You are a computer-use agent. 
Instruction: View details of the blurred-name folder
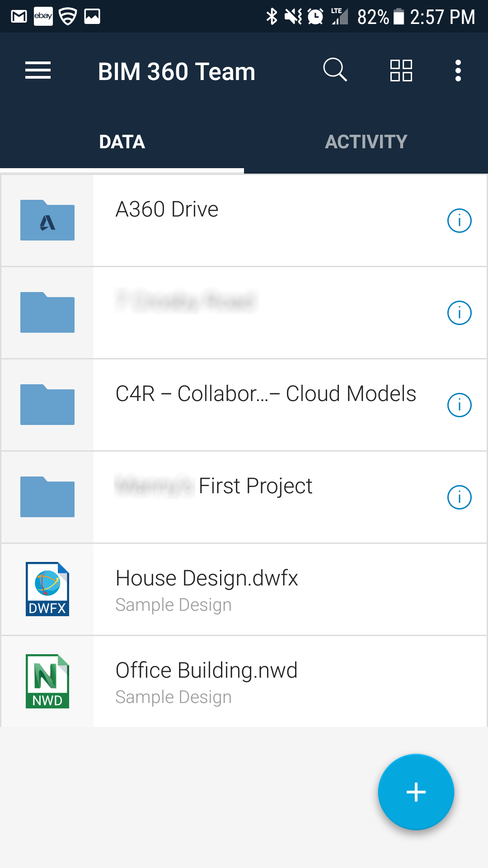pos(459,313)
